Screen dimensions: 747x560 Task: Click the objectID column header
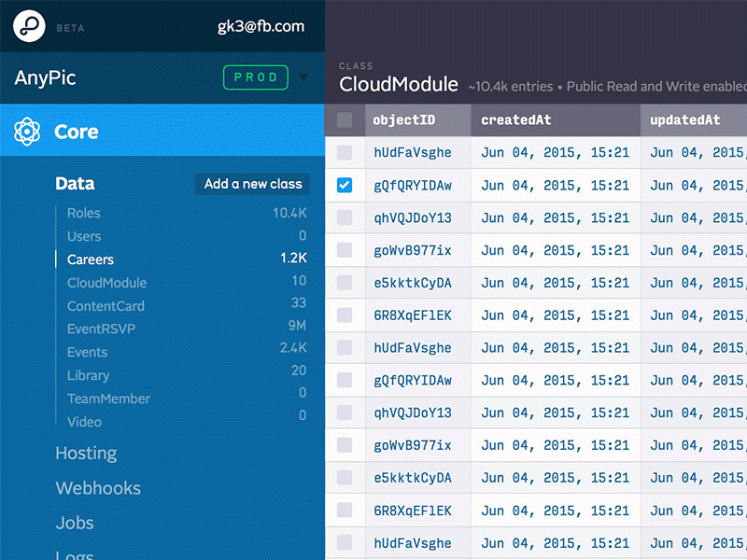(x=417, y=120)
